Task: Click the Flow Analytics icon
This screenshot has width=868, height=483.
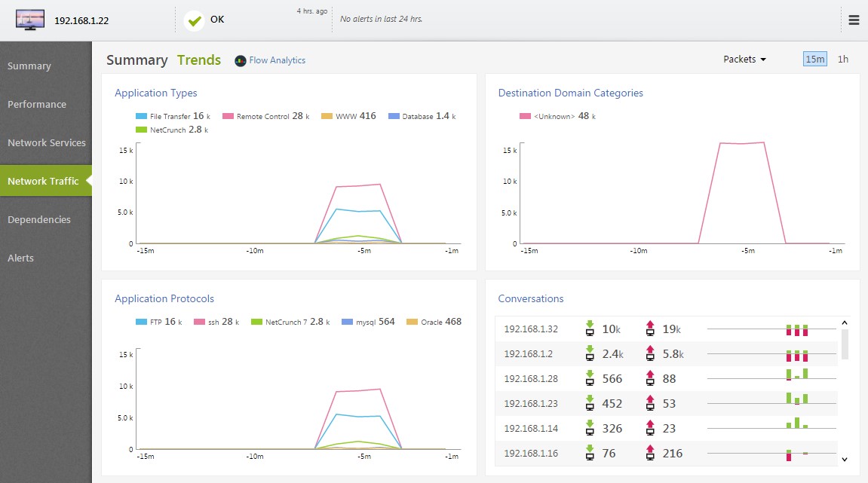Action: click(241, 60)
